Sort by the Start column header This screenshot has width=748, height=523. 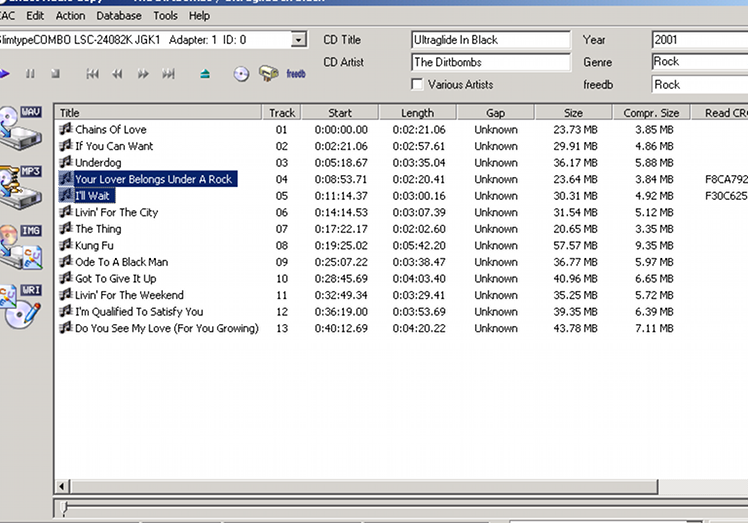(340, 113)
